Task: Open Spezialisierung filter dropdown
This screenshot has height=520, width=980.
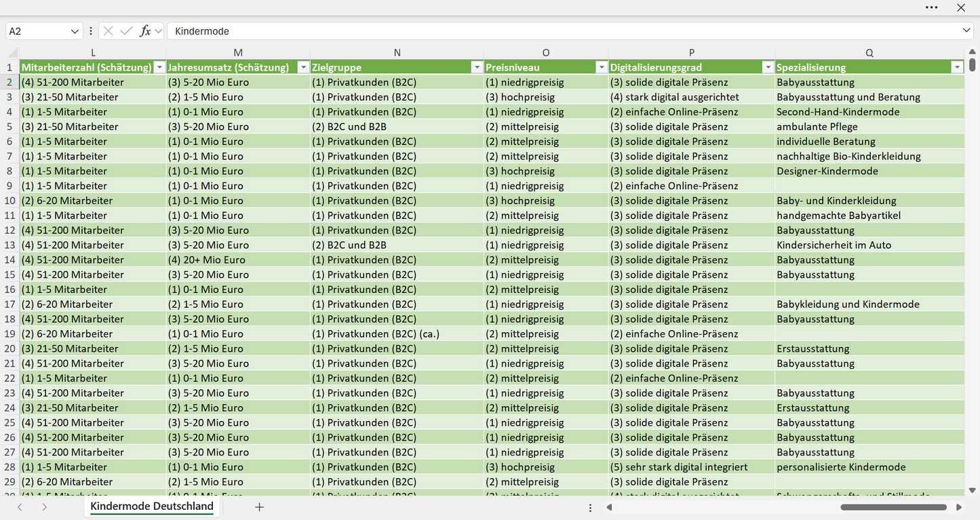Action: 957,67
